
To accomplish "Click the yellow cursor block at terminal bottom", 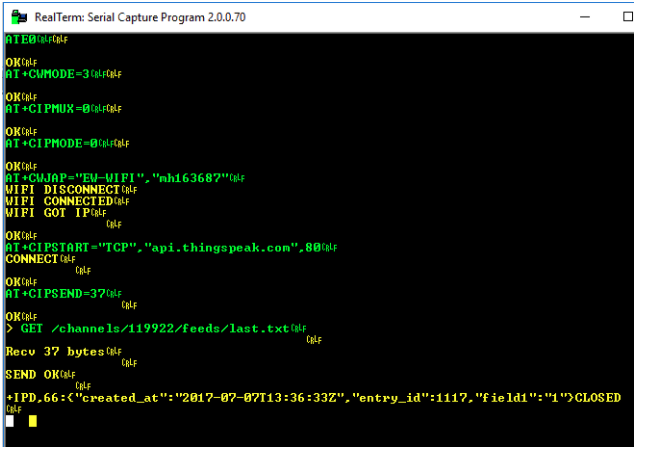I will click(x=32, y=421).
